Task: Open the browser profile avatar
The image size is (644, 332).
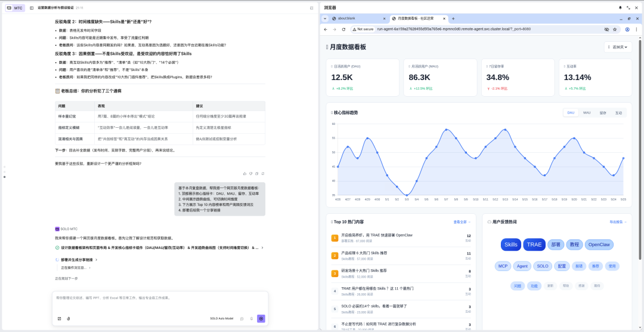Action: 627,30
